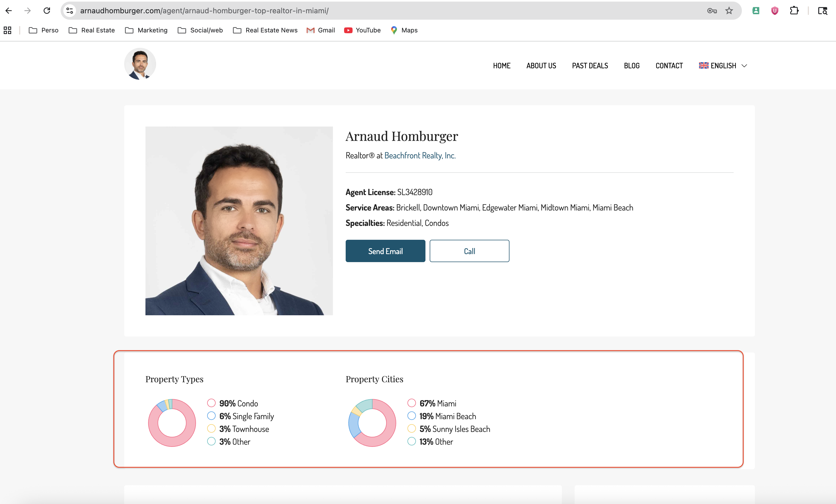The image size is (836, 504).
Task: Open the apps grid in the bookmarks bar
Action: pyautogui.click(x=7, y=30)
